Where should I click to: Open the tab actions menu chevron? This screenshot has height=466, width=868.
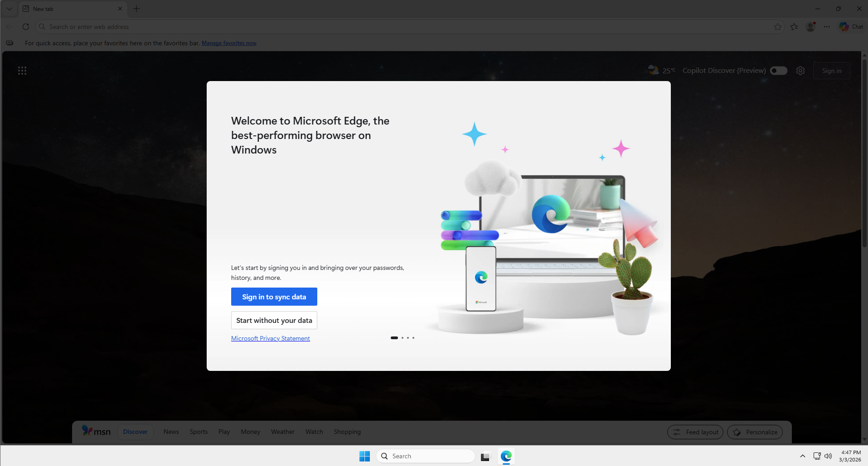[x=9, y=9]
